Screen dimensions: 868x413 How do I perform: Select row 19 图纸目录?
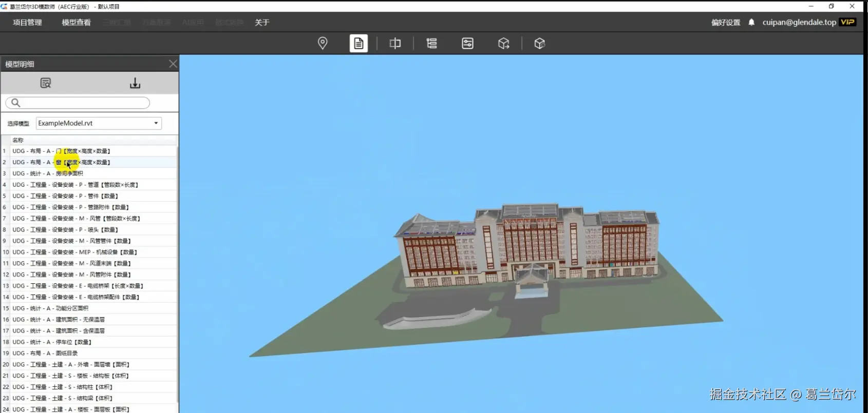click(x=89, y=353)
